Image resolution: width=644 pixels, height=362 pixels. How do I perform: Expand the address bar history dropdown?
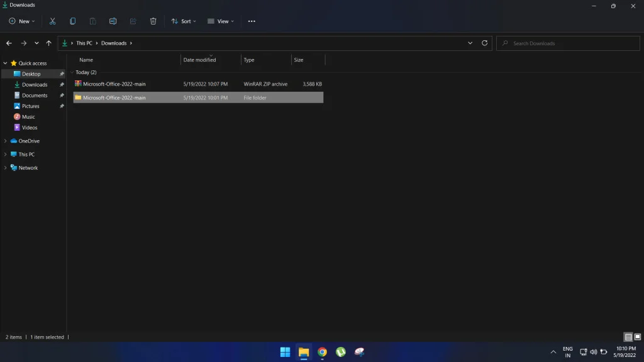[x=470, y=43]
